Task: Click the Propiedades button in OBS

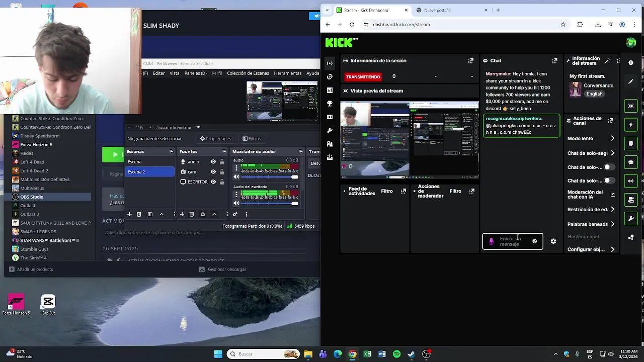Action: click(x=216, y=139)
